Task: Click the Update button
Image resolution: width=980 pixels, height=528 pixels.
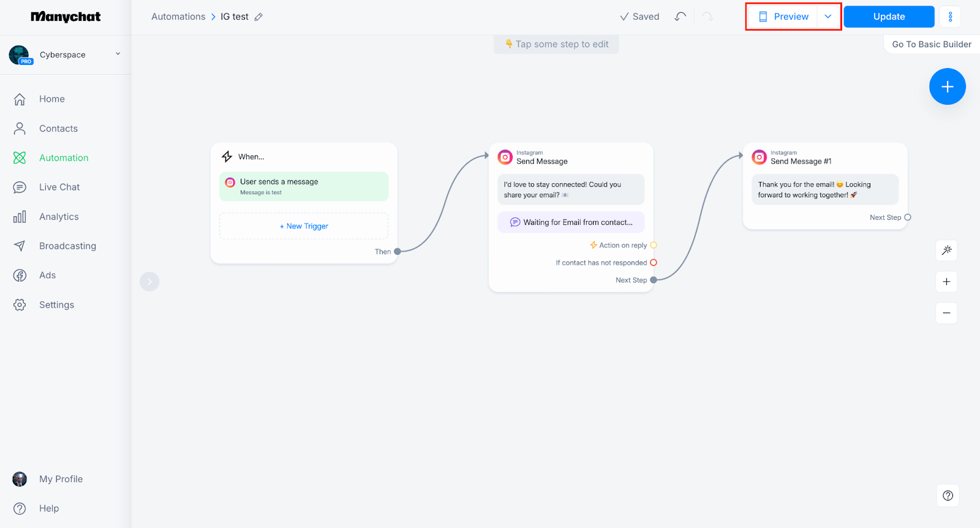Action: (x=889, y=17)
